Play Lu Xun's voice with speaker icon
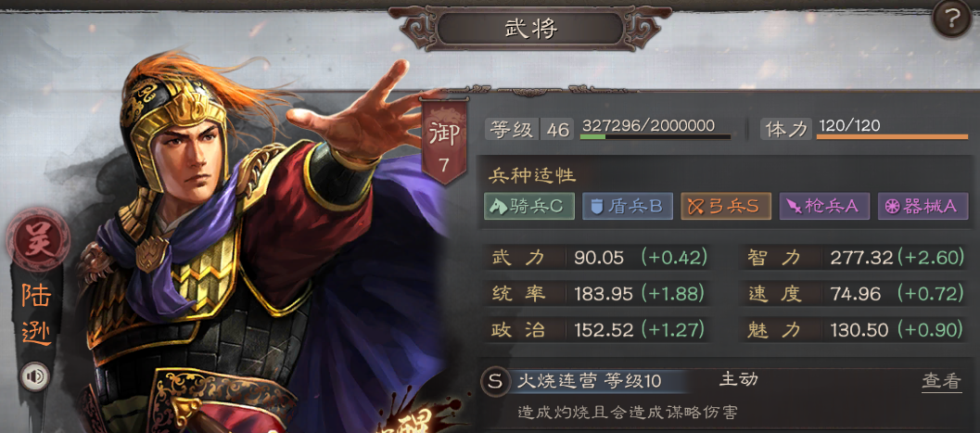Screen dimensions: 980x433 pyautogui.click(x=35, y=376)
